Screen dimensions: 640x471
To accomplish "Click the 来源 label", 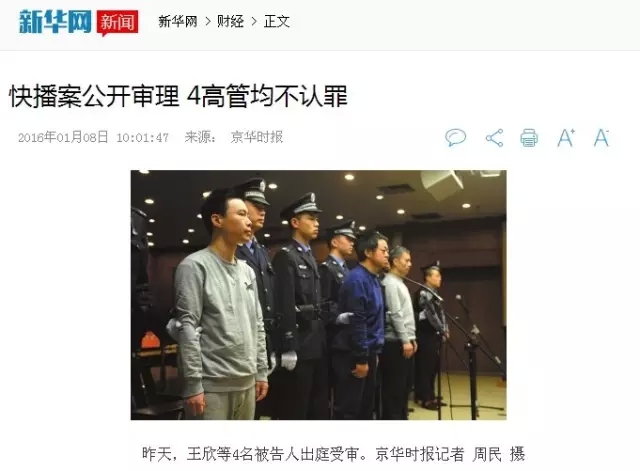I will click(x=200, y=137).
